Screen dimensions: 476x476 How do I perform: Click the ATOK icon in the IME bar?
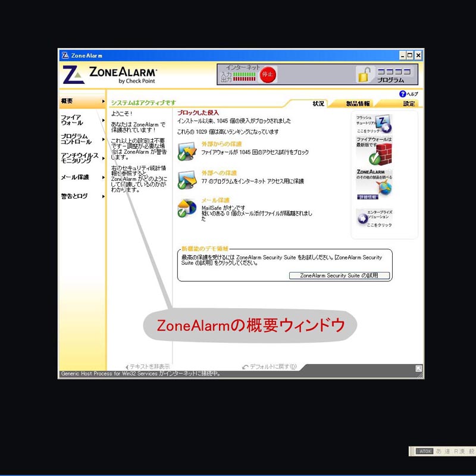point(424,452)
